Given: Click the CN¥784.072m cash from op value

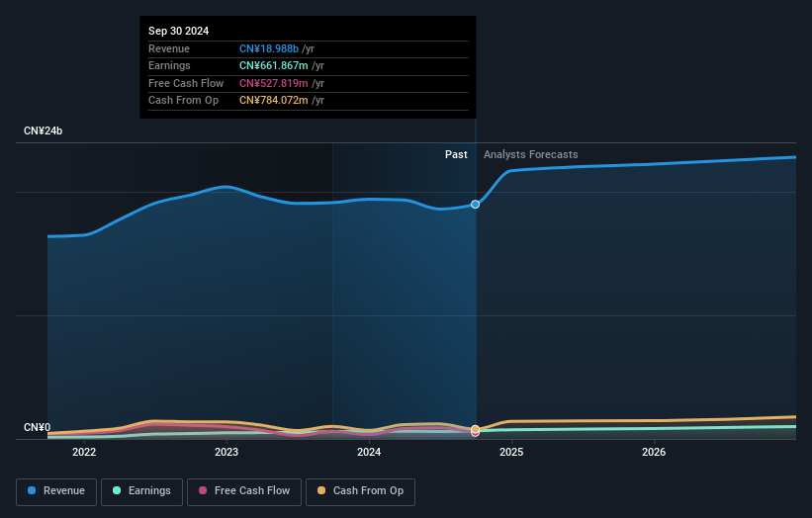Looking at the screenshot, I should pos(273,101).
